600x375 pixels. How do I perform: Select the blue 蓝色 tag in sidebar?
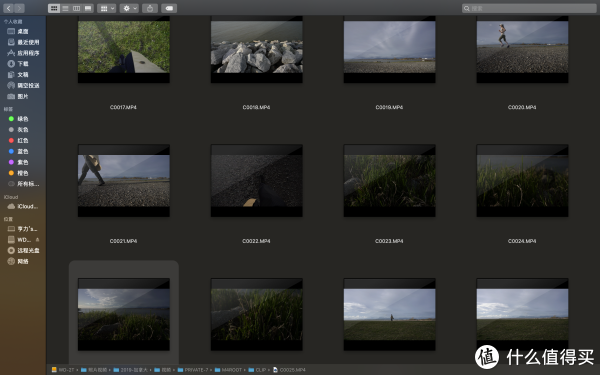coord(23,151)
